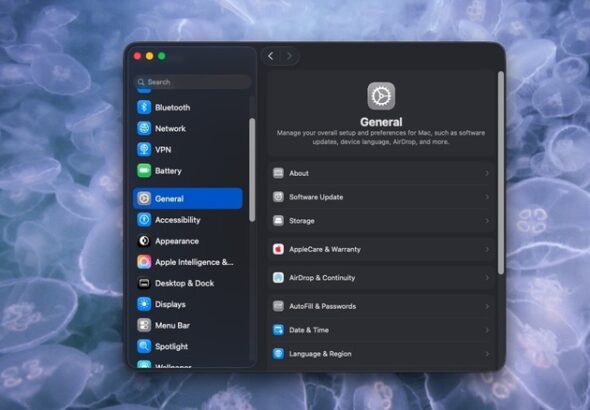Open the Software Update label

(x=316, y=197)
